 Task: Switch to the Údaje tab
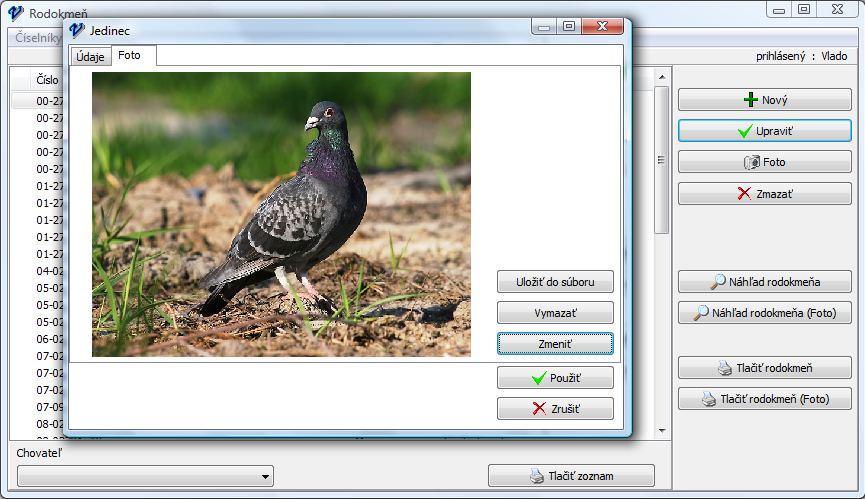click(90, 56)
